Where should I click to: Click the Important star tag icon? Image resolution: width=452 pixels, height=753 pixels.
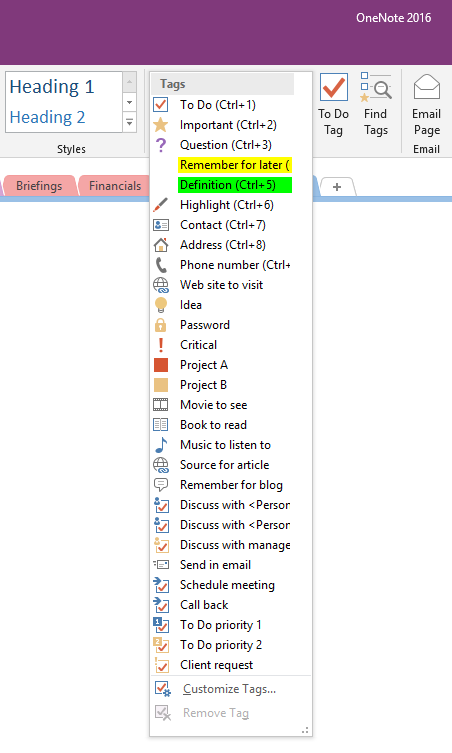(x=160, y=125)
